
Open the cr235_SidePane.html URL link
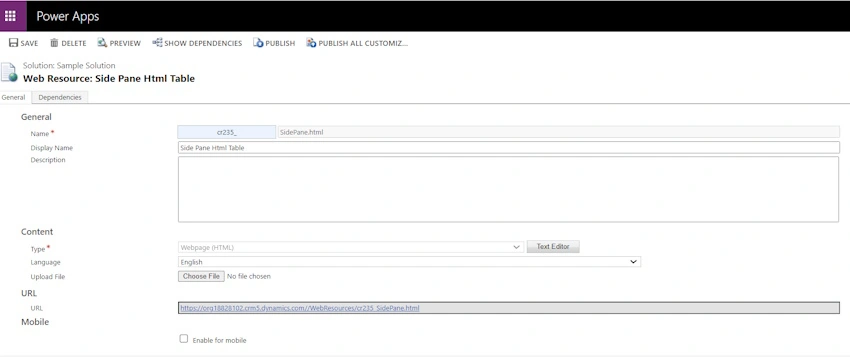300,308
